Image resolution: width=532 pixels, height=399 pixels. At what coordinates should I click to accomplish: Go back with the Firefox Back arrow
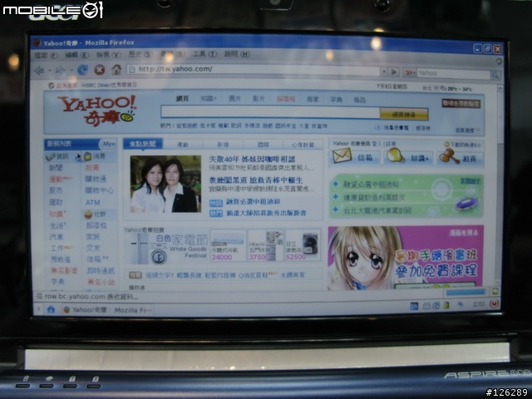(x=39, y=71)
